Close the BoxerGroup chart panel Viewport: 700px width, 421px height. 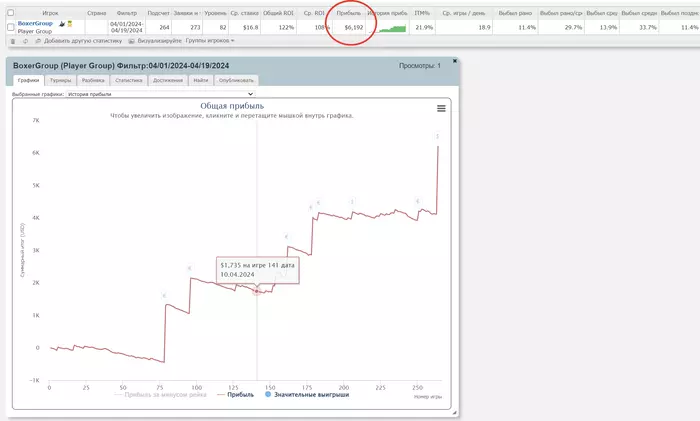click(455, 61)
